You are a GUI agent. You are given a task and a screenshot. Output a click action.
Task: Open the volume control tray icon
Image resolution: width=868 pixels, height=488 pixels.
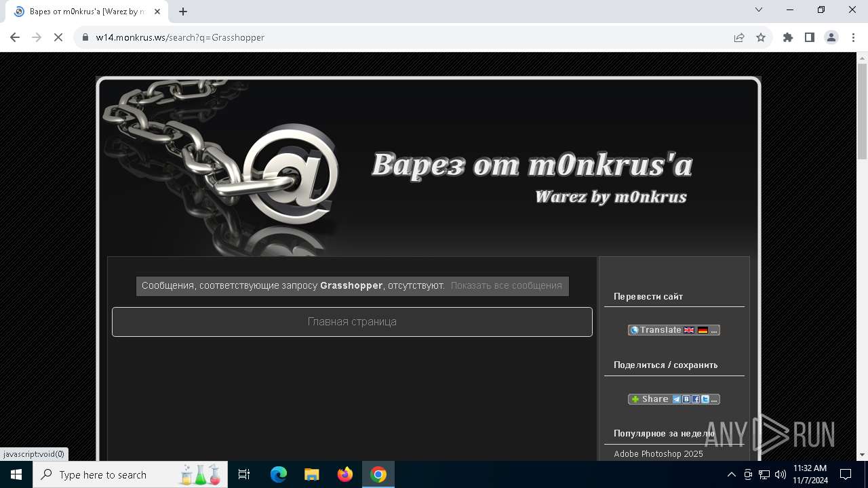(x=781, y=474)
